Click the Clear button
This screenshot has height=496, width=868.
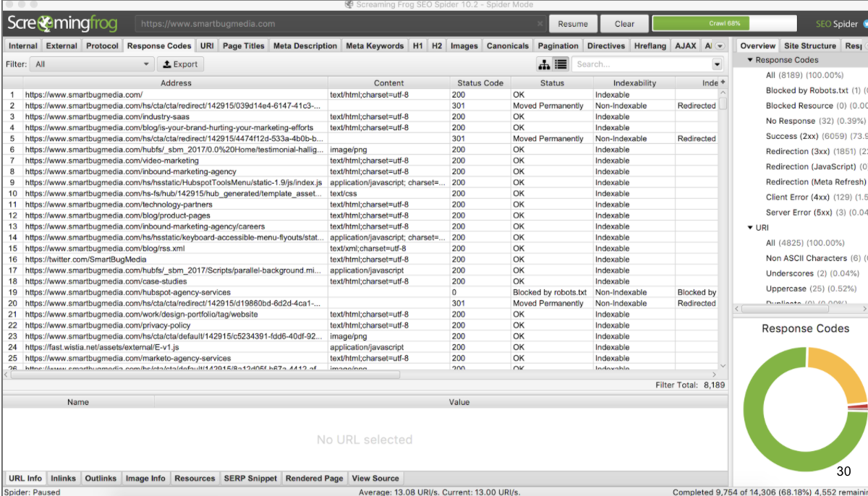pyautogui.click(x=624, y=24)
